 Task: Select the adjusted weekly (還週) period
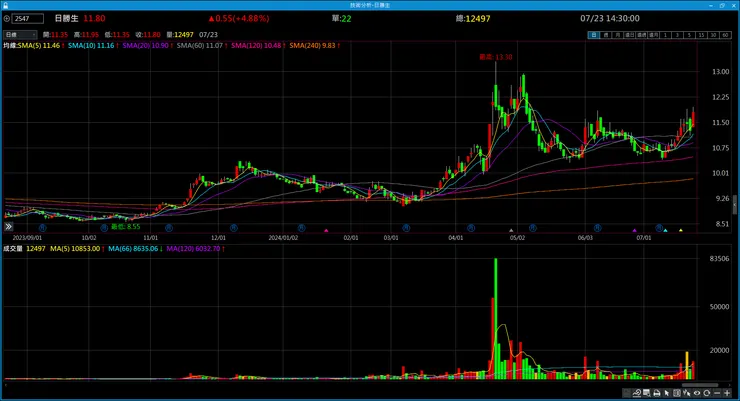click(642, 35)
